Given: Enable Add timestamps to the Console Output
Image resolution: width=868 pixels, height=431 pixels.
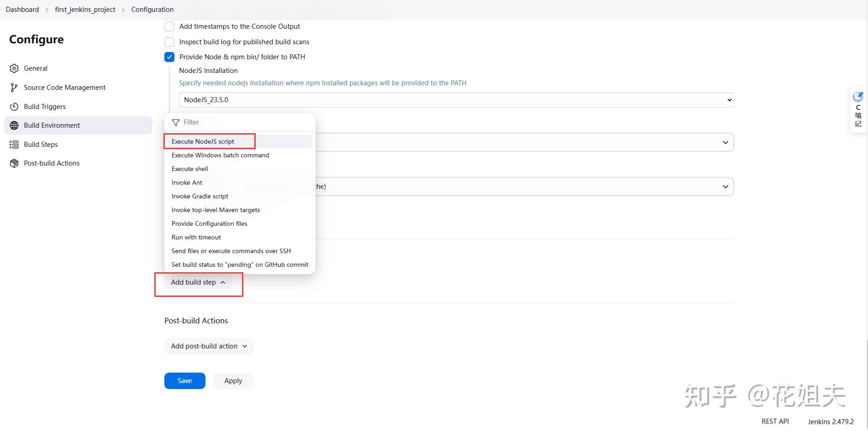Looking at the screenshot, I should click(x=169, y=26).
